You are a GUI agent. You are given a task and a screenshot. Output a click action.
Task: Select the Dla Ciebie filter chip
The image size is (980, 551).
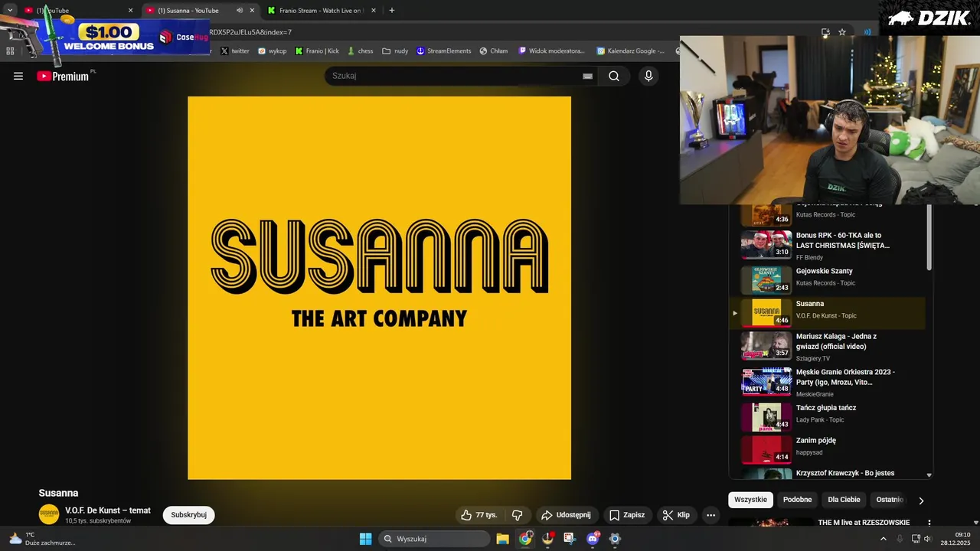click(844, 500)
